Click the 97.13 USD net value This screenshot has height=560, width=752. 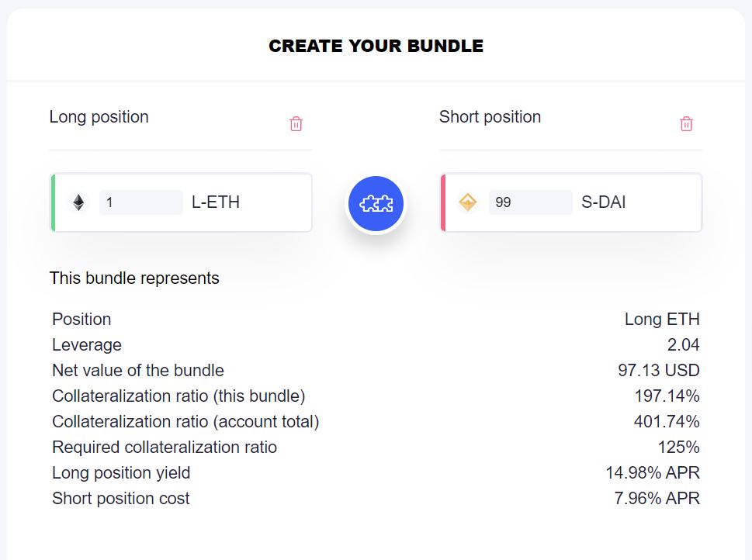tap(659, 371)
